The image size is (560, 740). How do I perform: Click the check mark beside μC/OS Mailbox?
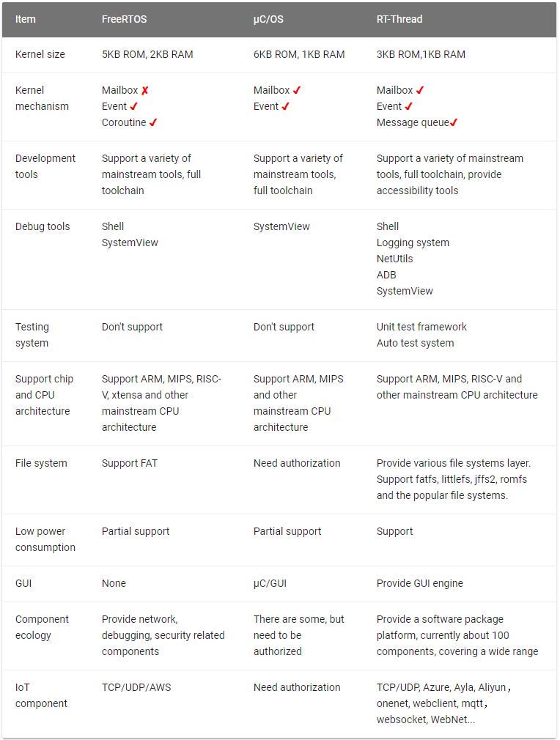coord(297,90)
